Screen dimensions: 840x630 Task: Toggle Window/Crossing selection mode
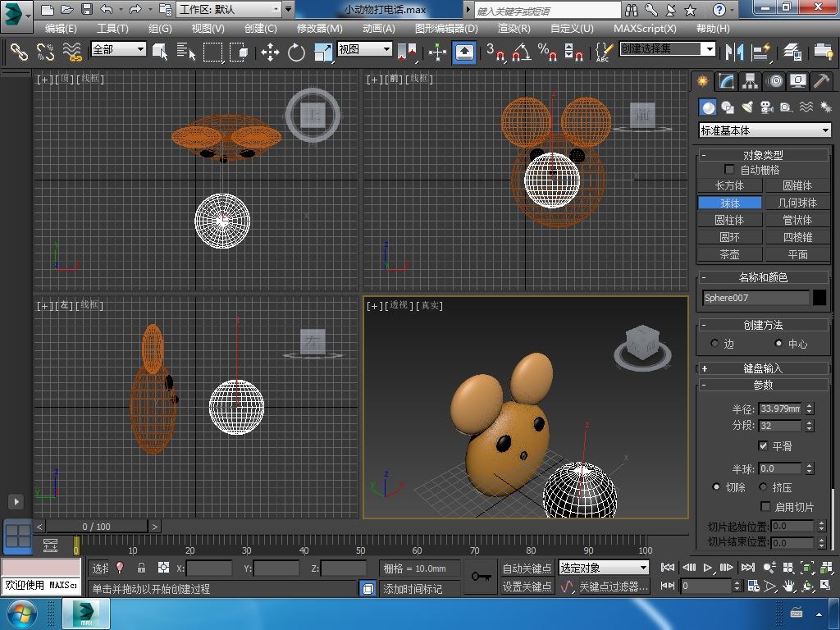click(x=239, y=52)
